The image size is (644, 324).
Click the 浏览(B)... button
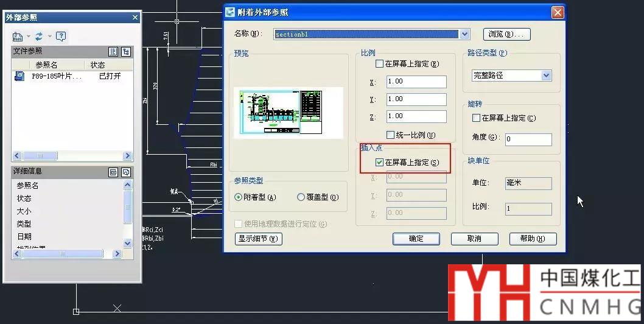[507, 34]
